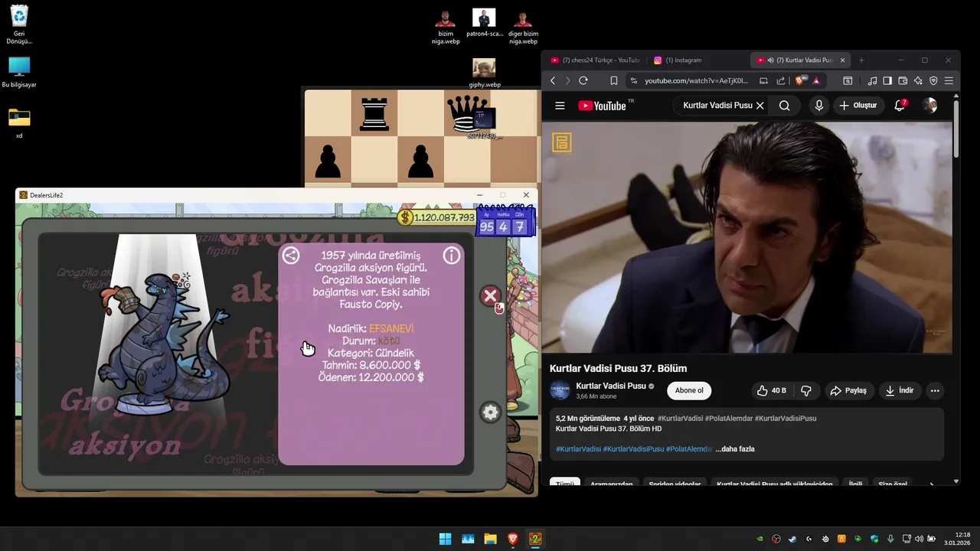Expand description with '...daha fazla'

click(x=735, y=449)
